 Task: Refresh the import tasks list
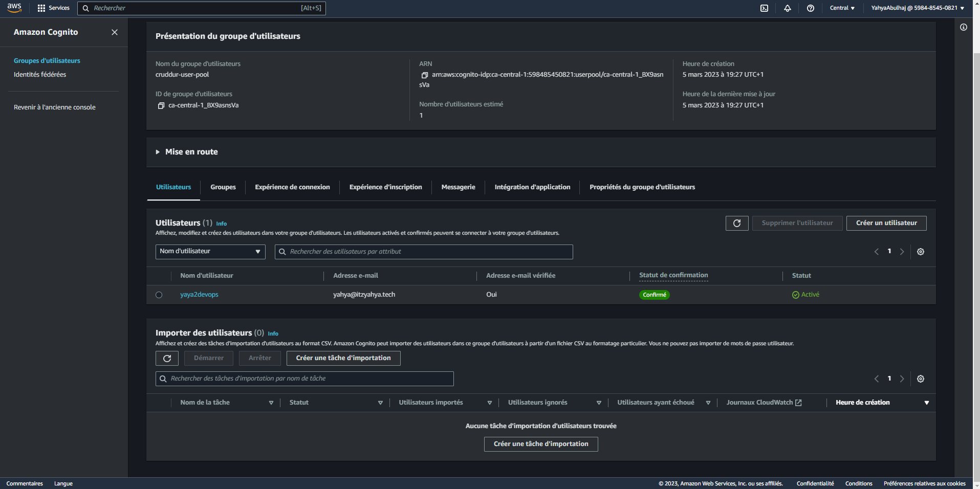167,358
